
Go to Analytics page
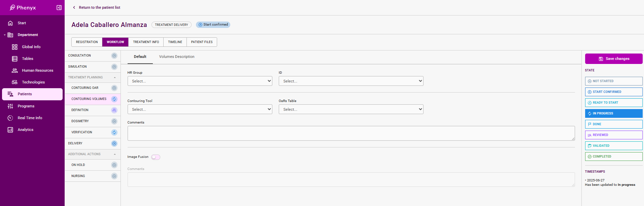point(25,130)
